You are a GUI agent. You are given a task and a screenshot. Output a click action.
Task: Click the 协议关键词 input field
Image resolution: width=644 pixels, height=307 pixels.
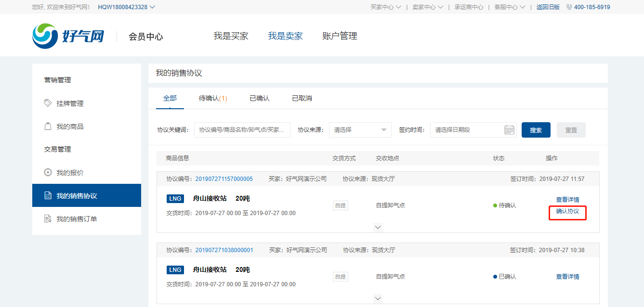tap(242, 130)
